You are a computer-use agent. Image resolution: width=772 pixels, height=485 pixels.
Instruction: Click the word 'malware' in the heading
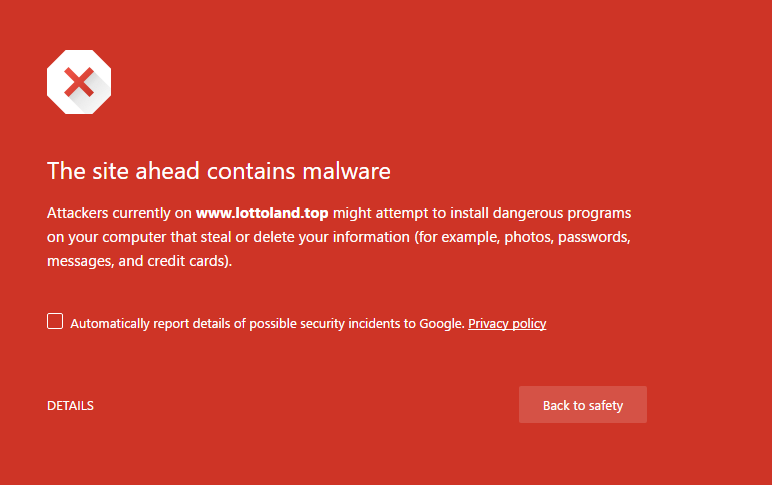[347, 171]
